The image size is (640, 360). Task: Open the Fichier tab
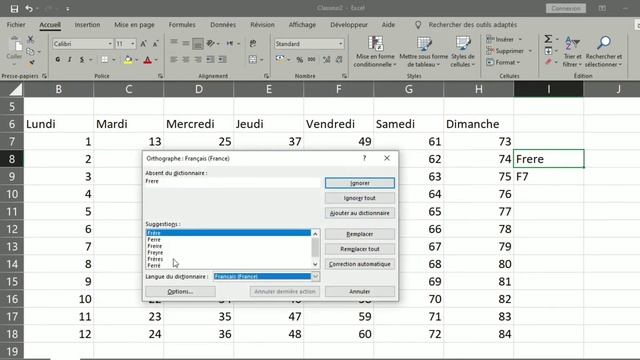coord(16,25)
